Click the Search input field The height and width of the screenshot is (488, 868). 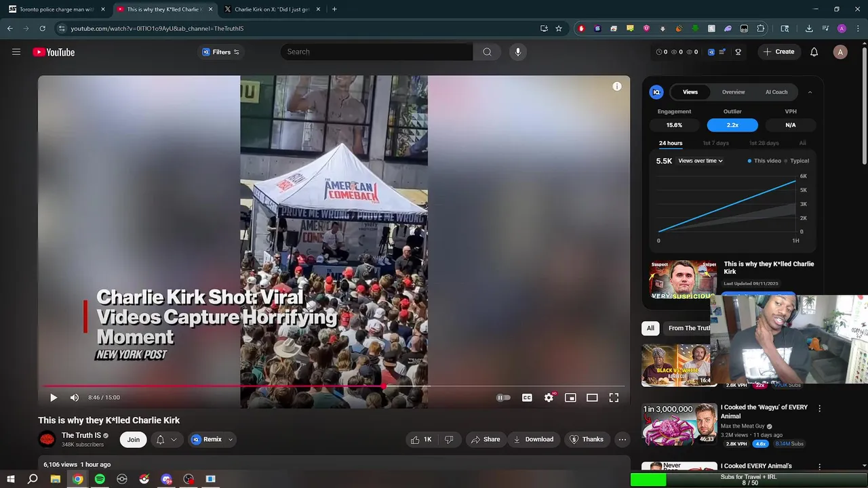377,52
